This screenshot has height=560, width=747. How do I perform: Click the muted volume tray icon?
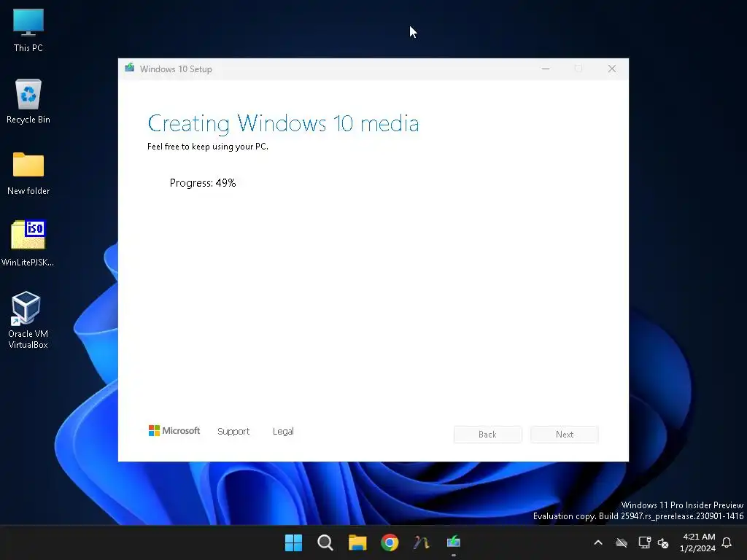[662, 542]
